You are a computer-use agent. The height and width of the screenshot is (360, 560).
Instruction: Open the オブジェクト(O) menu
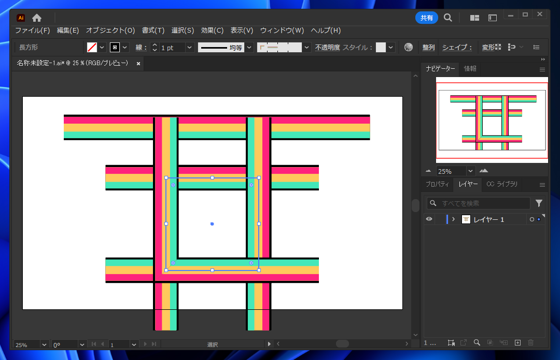pyautogui.click(x=110, y=30)
